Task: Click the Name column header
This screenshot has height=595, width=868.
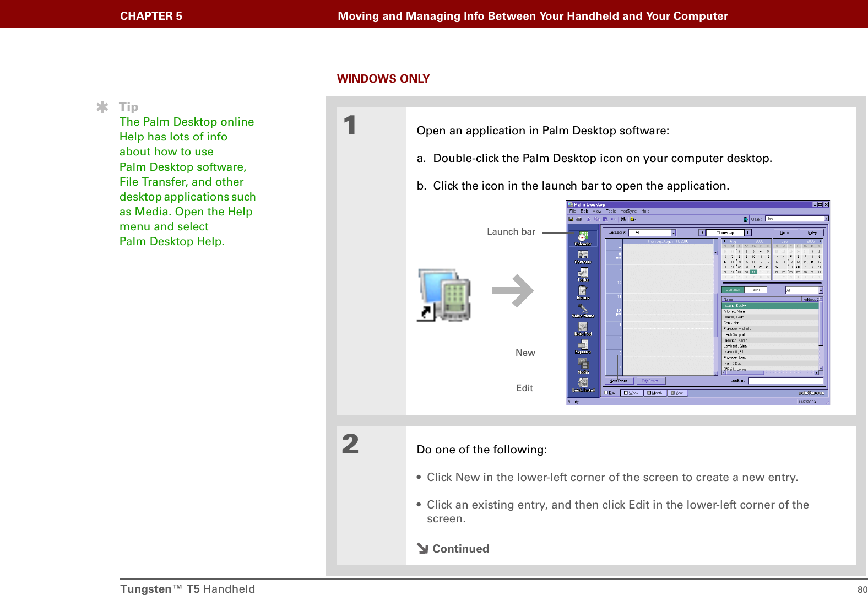Action: click(x=761, y=299)
